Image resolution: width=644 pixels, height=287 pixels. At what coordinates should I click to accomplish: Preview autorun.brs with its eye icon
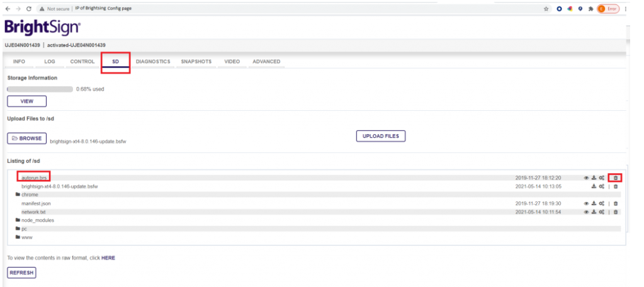(x=586, y=177)
